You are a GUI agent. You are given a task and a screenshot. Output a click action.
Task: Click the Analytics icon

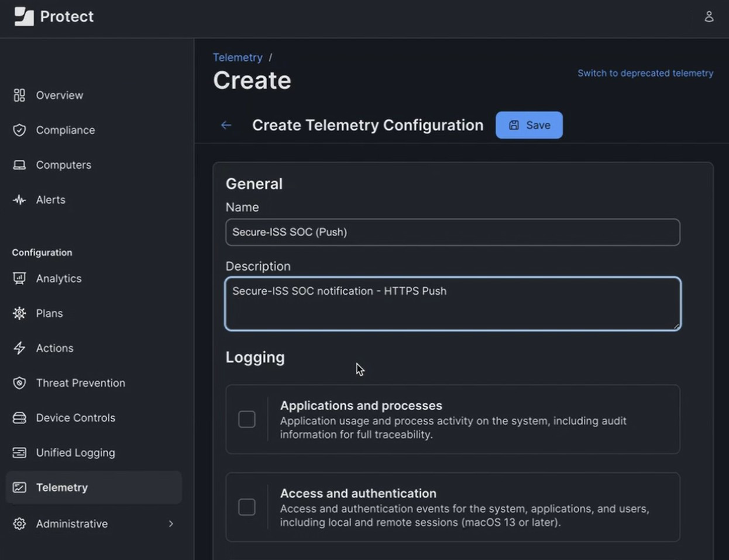click(x=19, y=278)
